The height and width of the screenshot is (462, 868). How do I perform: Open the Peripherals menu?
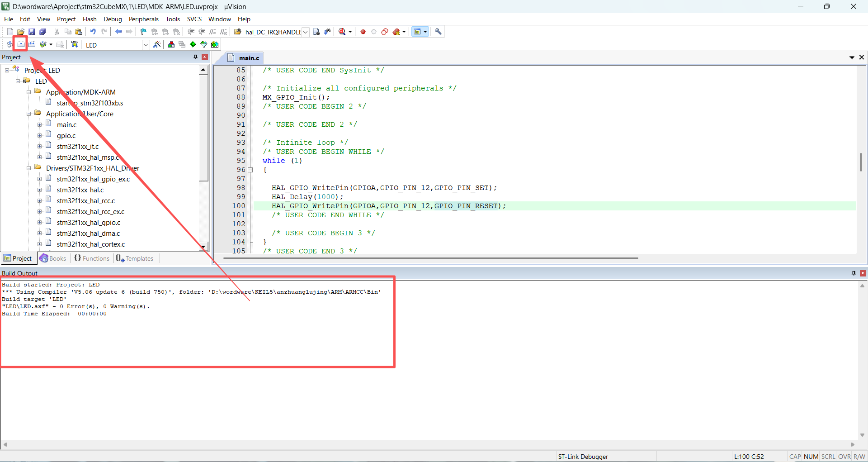(x=144, y=19)
